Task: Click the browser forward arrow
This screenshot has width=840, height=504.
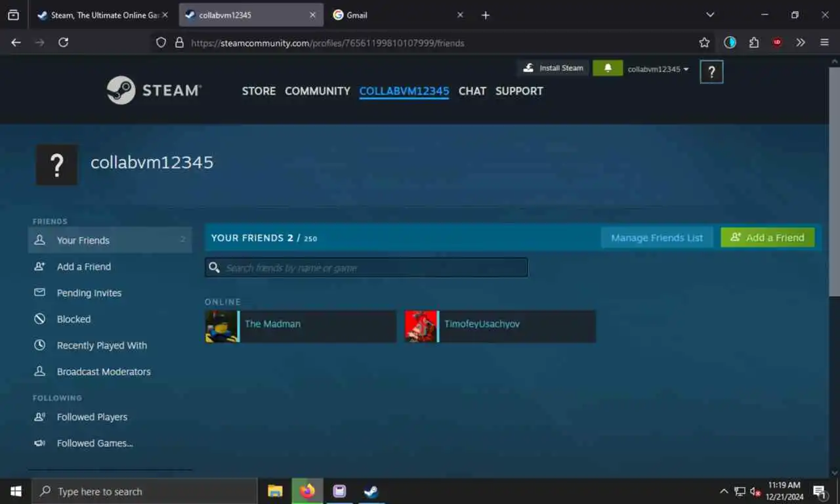Action: point(40,43)
